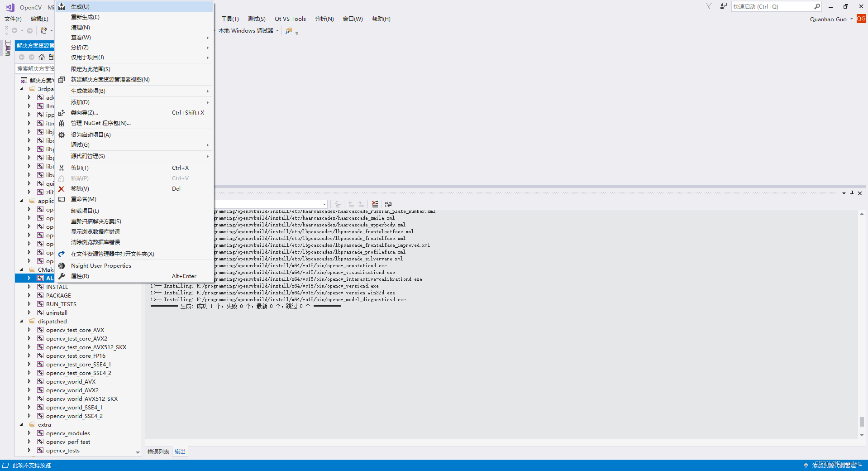Screen dimensions: 868x471
Task: Select opencv_world_AVX512_SKX project
Action: click(x=82, y=399)
